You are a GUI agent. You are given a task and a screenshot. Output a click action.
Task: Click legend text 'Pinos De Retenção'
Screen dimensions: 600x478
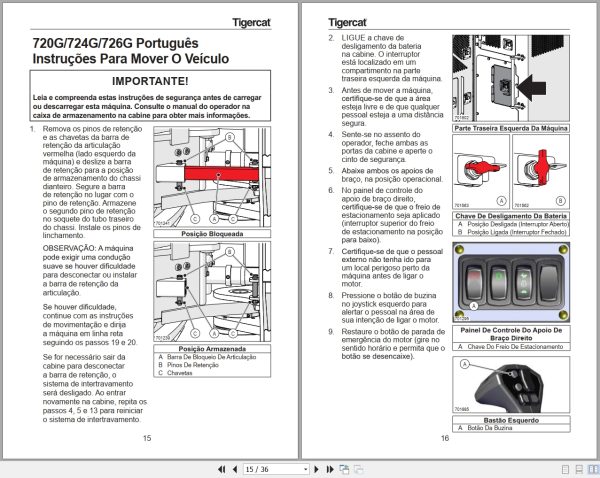tap(193, 365)
